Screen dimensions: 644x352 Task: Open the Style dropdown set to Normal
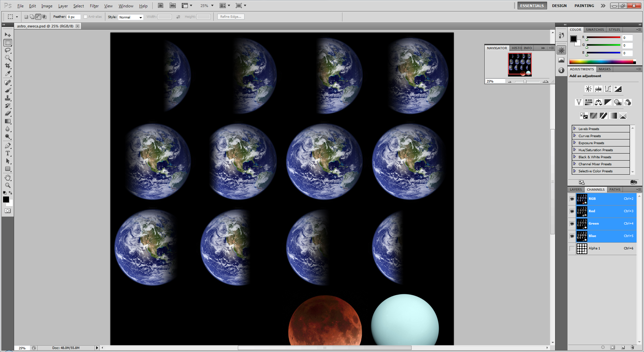131,17
